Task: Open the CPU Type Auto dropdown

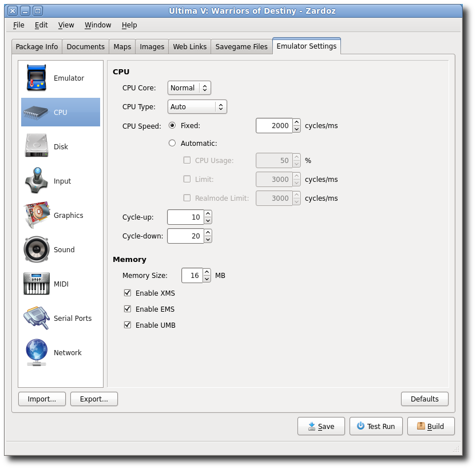Action: pos(197,107)
